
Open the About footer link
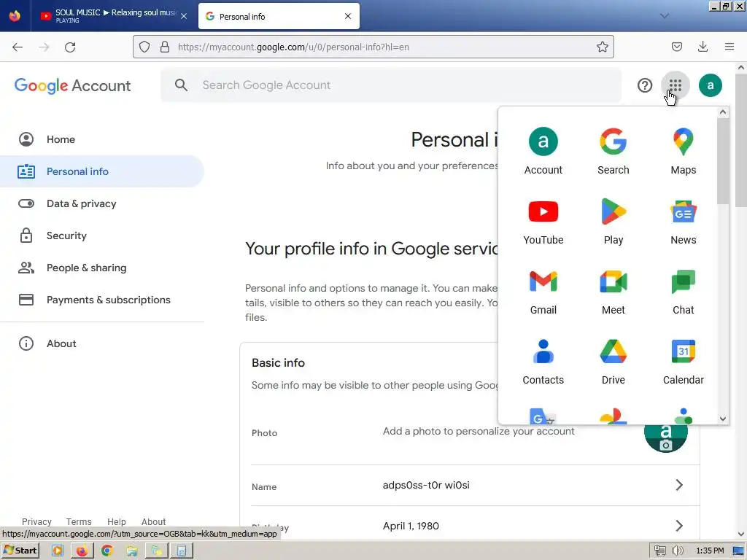tap(153, 521)
